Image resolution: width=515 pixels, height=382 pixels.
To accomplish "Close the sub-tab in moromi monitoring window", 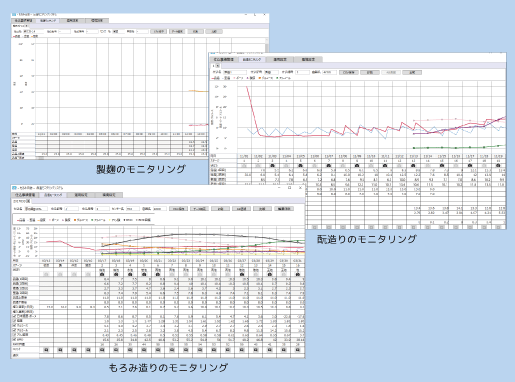I will coord(29,201).
